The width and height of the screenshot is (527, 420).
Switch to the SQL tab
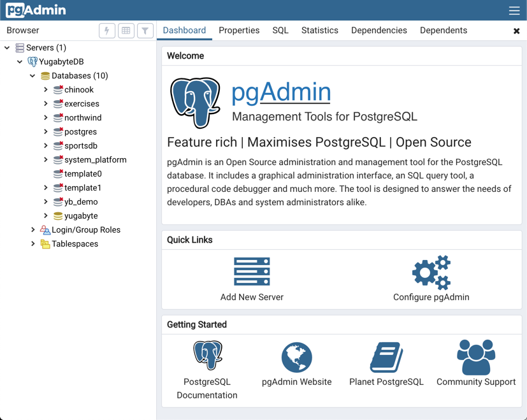coord(280,30)
